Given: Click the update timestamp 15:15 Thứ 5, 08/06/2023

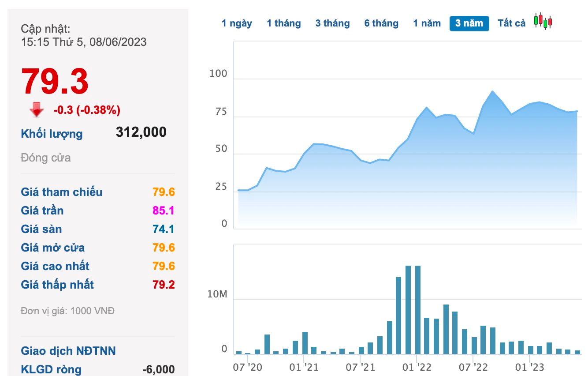Looking at the screenshot, I should 84,42.
